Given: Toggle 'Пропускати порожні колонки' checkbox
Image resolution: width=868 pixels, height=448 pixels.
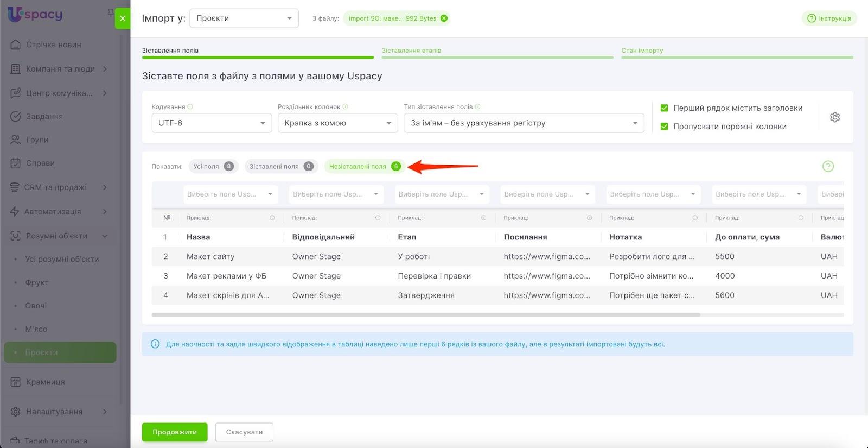Looking at the screenshot, I should 664,127.
